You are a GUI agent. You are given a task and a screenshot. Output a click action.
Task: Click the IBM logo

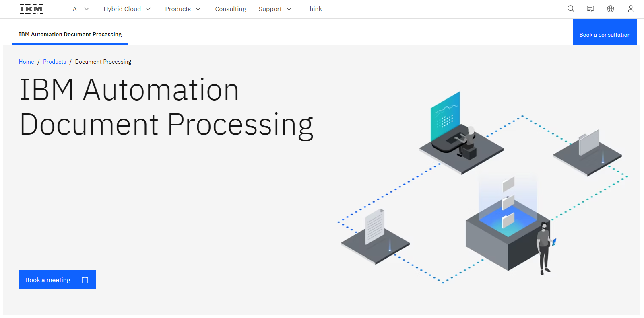pos(31,9)
